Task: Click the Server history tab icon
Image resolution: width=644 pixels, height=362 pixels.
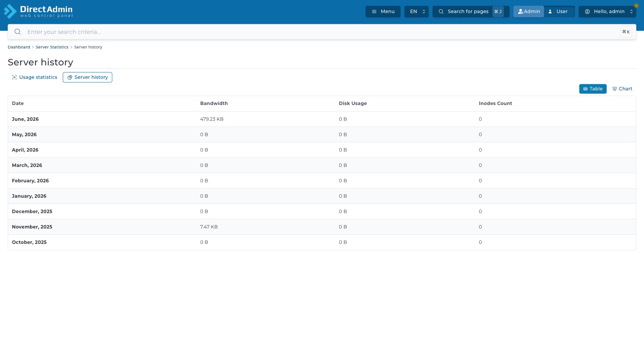Action: point(70,77)
